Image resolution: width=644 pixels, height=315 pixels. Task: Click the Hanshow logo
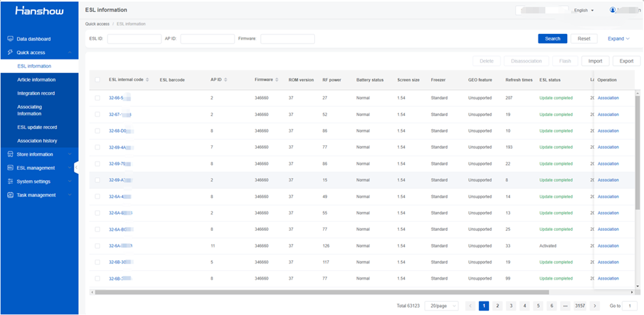39,10
